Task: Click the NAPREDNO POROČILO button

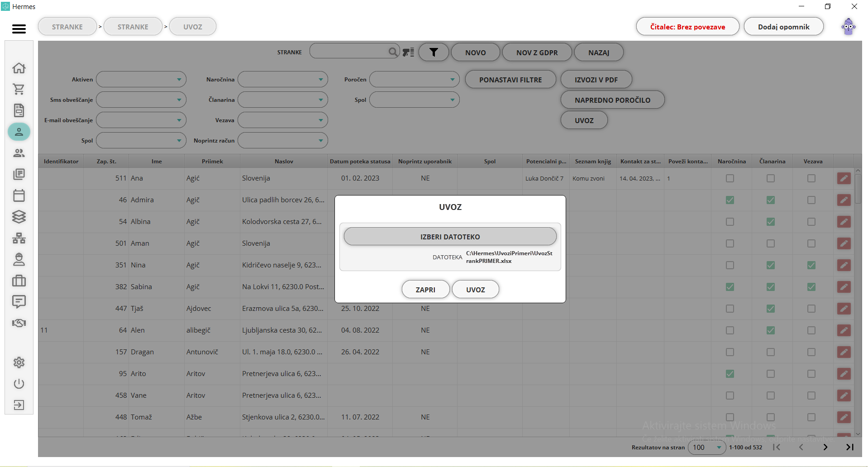Action: pyautogui.click(x=613, y=100)
